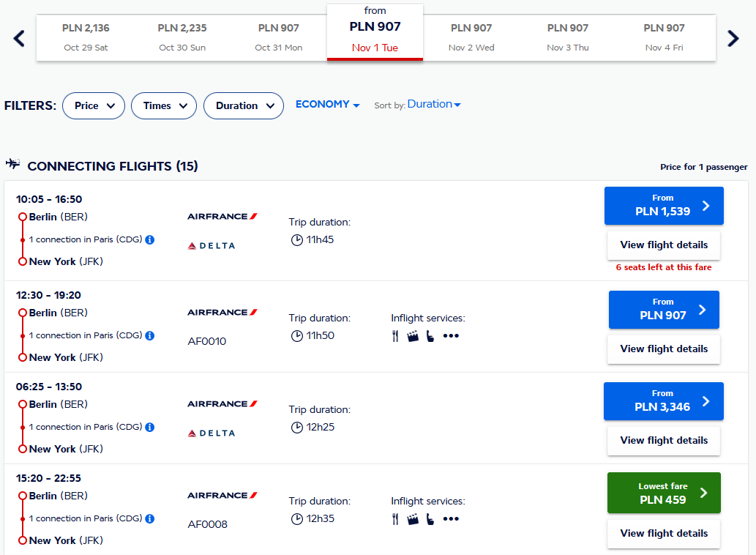Viewport: 756px width, 555px height.
Task: Click info icon for 06:25 flight connection
Action: click(x=150, y=427)
